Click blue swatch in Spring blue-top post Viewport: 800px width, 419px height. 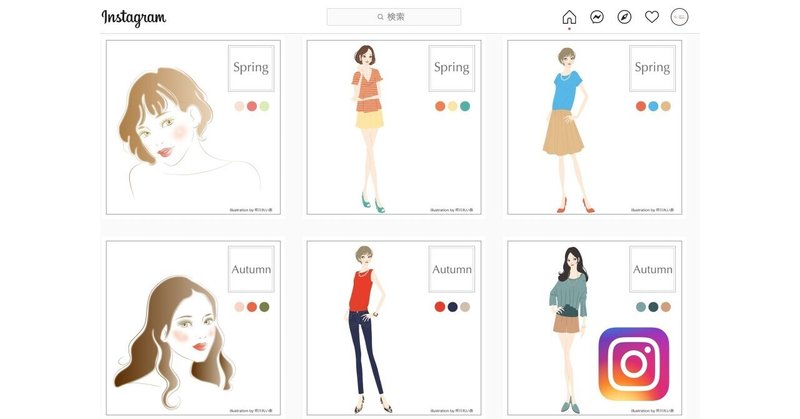click(x=653, y=106)
